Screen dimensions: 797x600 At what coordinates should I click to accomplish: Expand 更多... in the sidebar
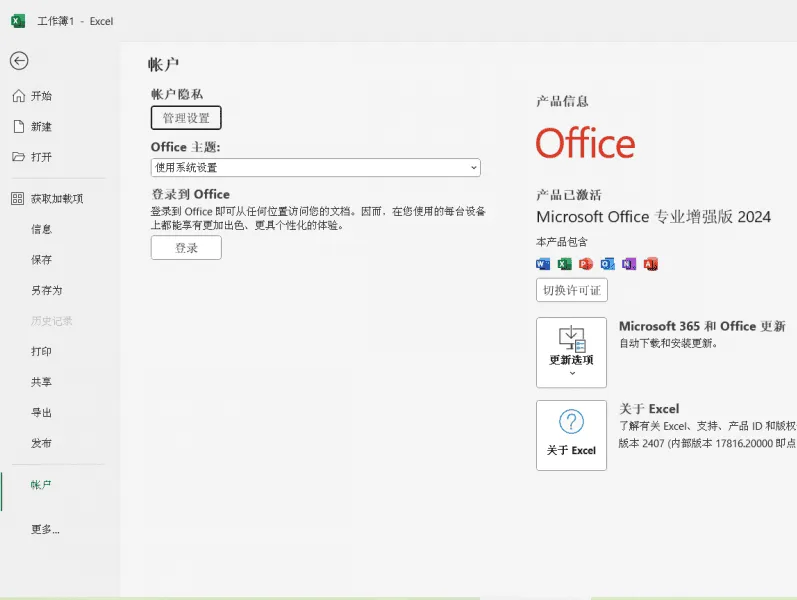(45, 529)
